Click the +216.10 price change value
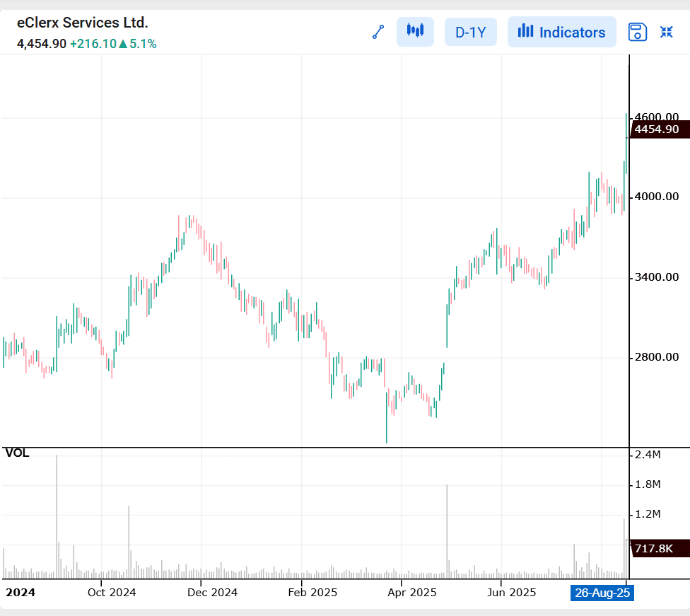The height and width of the screenshot is (616, 690). 93,44
